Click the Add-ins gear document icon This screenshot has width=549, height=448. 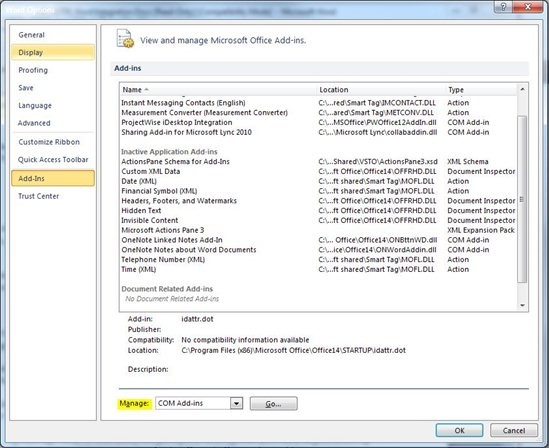[x=125, y=38]
